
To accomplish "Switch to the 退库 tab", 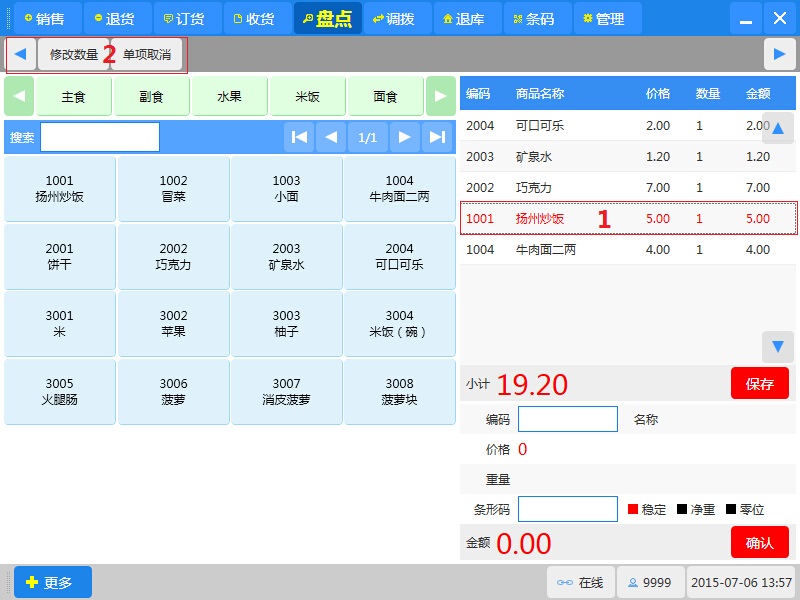I will [x=468, y=18].
